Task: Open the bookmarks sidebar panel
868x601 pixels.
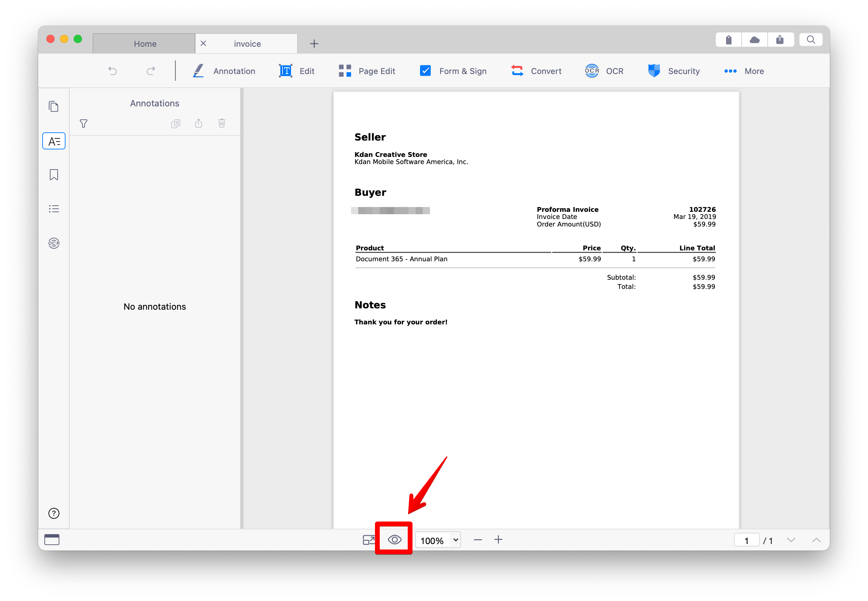Action: point(54,175)
